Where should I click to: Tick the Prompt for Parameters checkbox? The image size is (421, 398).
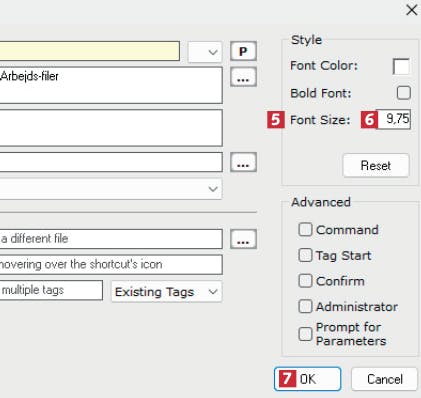click(x=305, y=334)
